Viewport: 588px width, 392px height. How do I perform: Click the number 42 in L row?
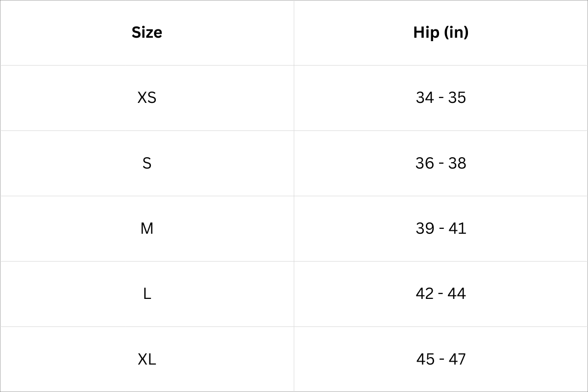425,294
